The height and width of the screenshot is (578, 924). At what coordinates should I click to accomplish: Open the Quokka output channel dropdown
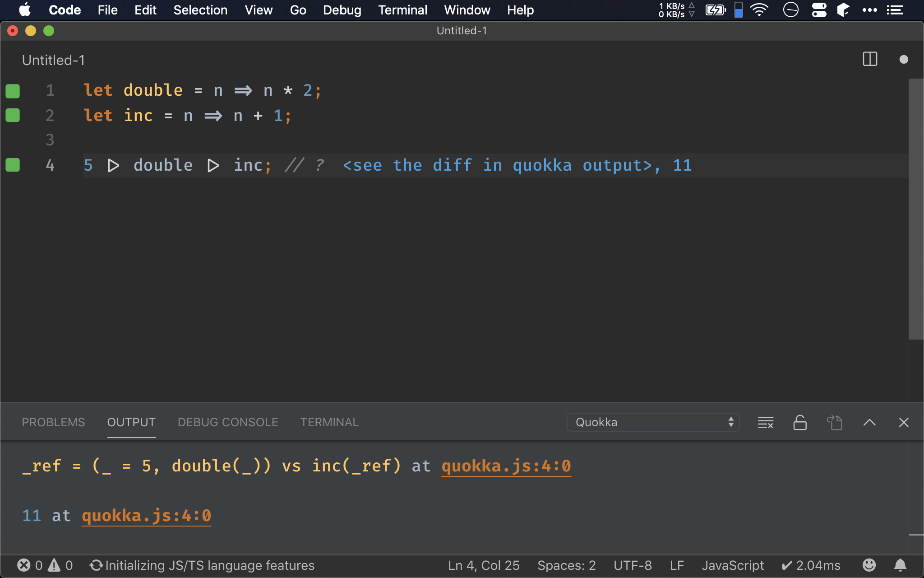(x=653, y=422)
